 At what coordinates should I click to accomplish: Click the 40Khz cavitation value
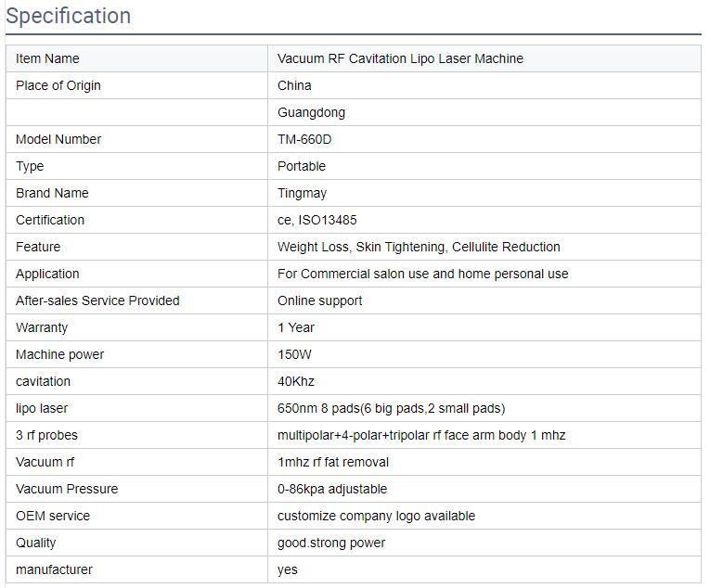click(x=296, y=381)
